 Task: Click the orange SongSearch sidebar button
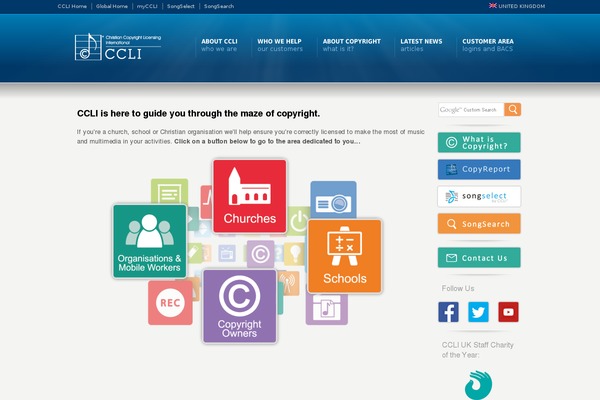pyautogui.click(x=479, y=224)
